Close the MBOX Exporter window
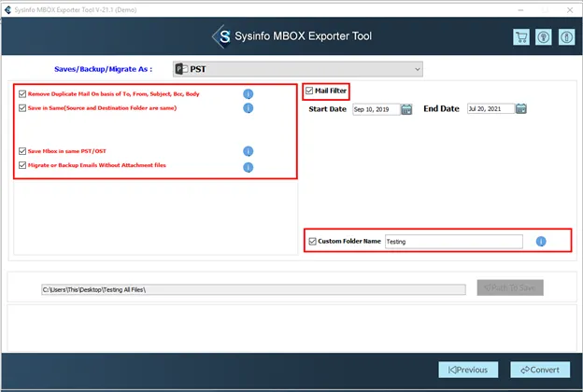Viewport: 583px width, 392px height. pyautogui.click(x=570, y=10)
